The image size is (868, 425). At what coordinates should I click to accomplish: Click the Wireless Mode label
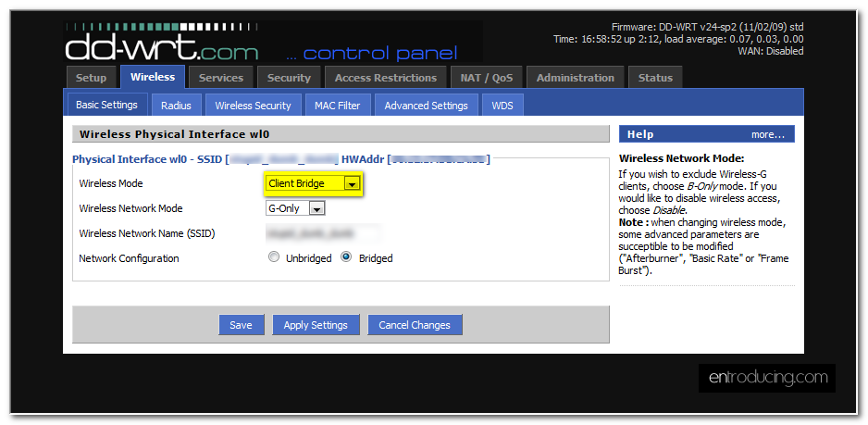pos(111,183)
